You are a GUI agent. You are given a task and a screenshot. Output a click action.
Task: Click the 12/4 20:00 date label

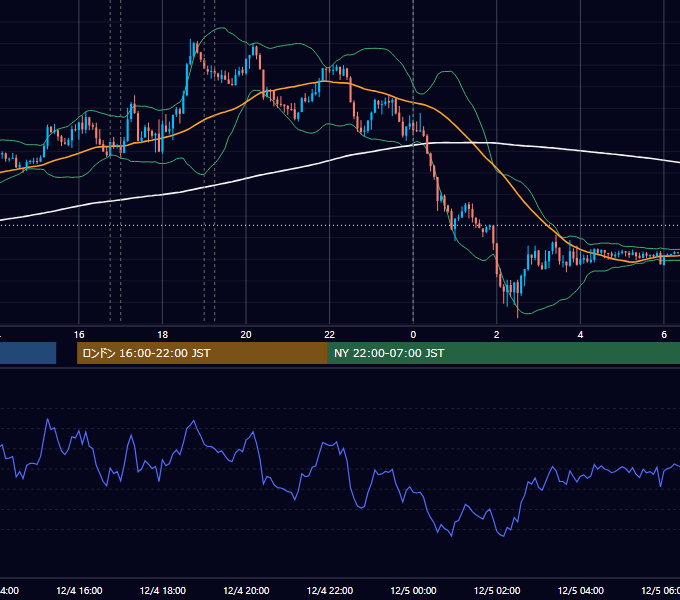tap(246, 590)
